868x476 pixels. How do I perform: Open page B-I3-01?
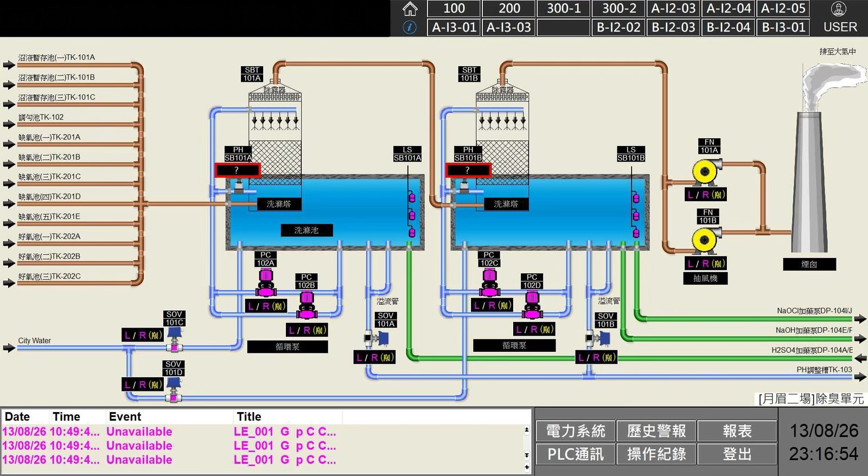point(783,27)
